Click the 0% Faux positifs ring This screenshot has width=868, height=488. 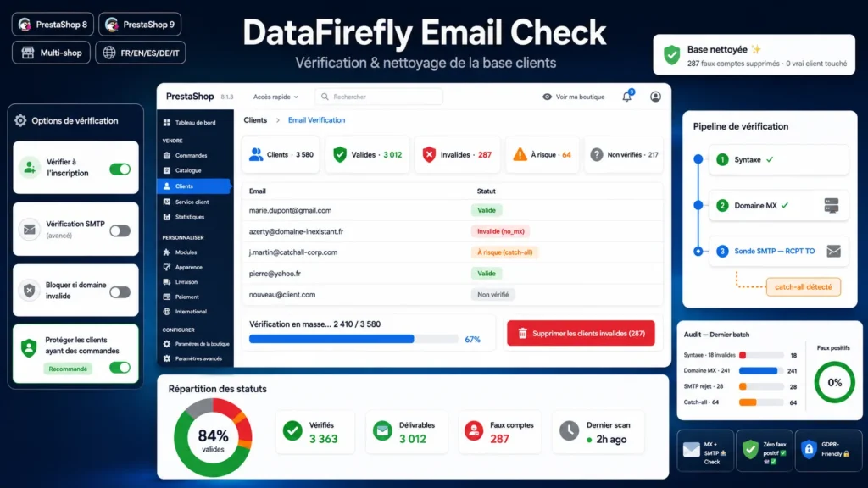(835, 382)
